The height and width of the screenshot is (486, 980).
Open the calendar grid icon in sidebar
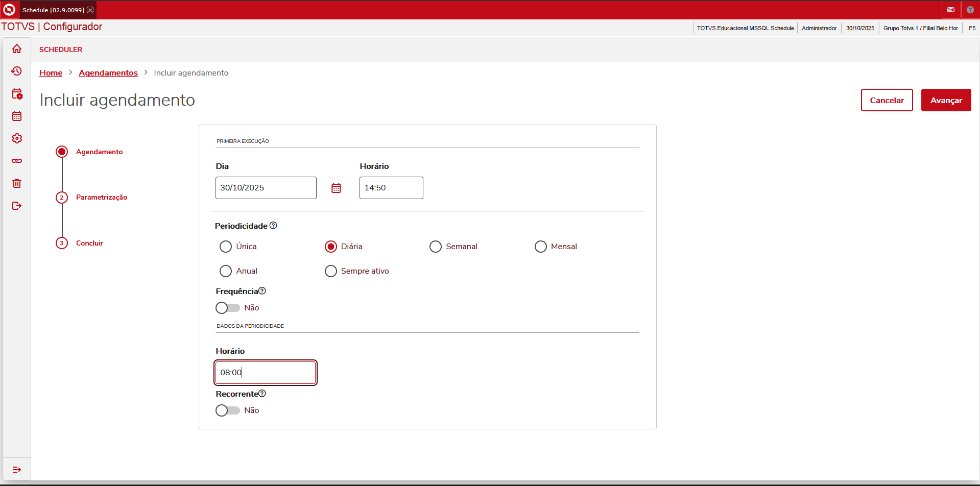(x=17, y=116)
